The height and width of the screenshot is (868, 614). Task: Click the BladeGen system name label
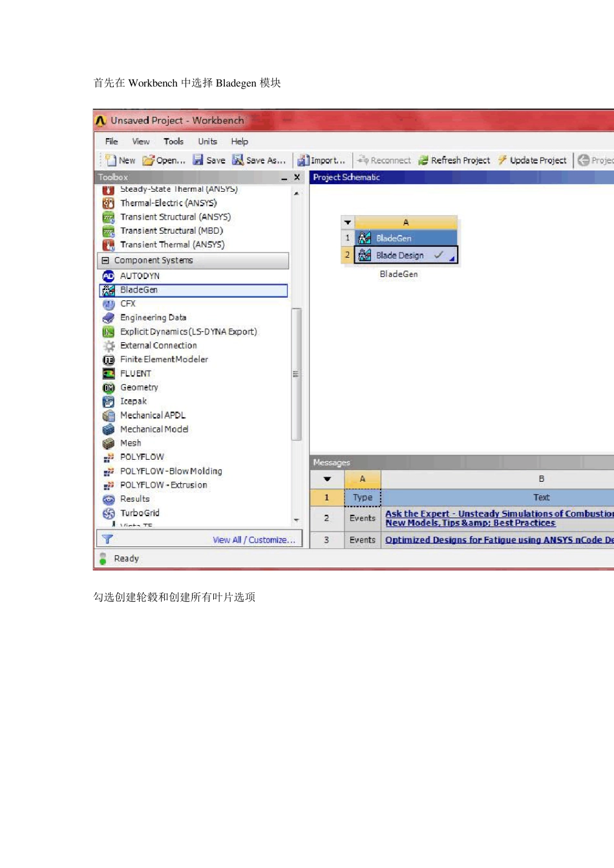pyautogui.click(x=399, y=274)
